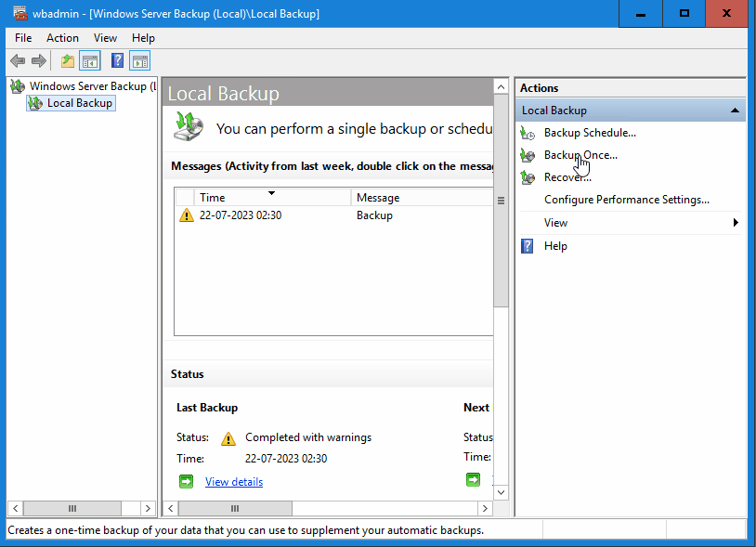This screenshot has height=547, width=756.
Task: Toggle the Show/Hide Console Tree icon
Action: click(x=90, y=60)
